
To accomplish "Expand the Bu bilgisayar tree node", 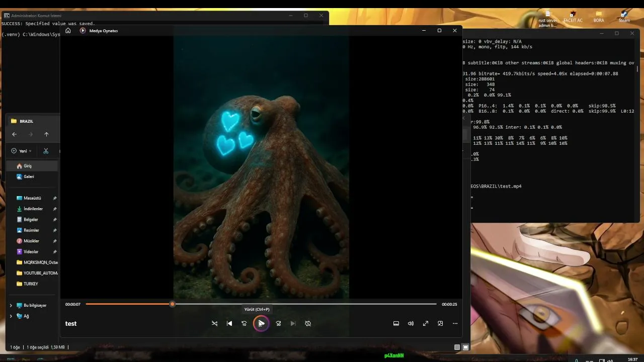I will [x=11, y=305].
